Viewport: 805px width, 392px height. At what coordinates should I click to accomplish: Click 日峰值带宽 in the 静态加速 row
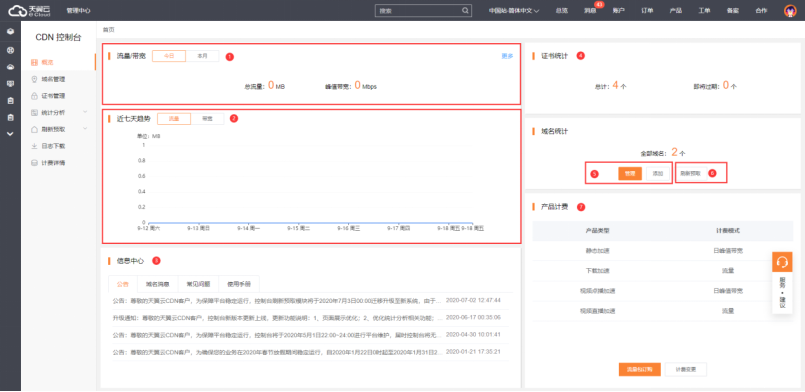pyautogui.click(x=728, y=250)
